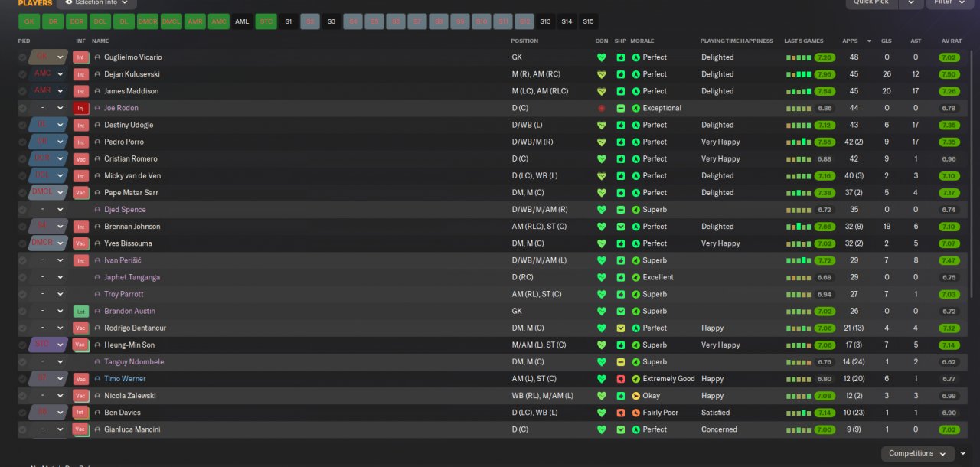Open the Selection Info dropdown
This screenshot has width=980, height=467.
tap(96, 3)
